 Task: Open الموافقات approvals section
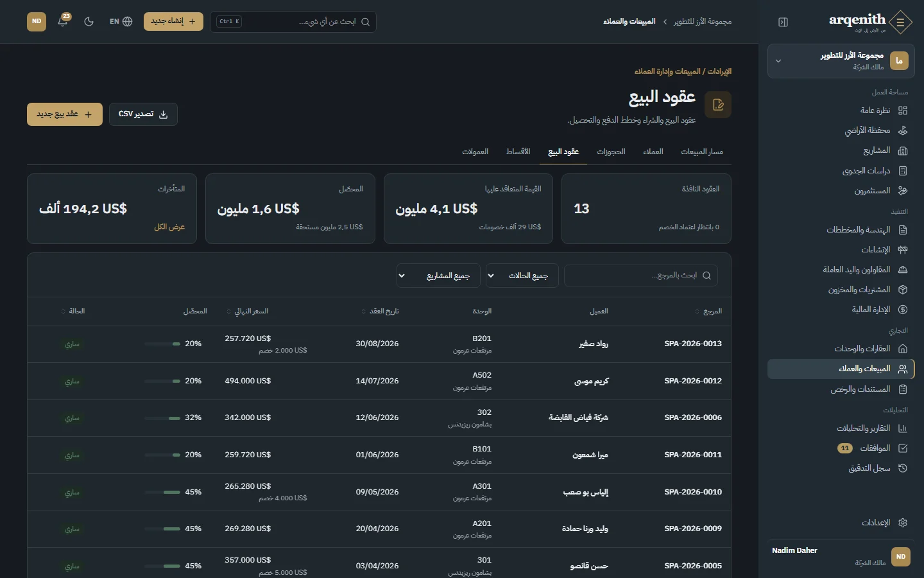841,448
